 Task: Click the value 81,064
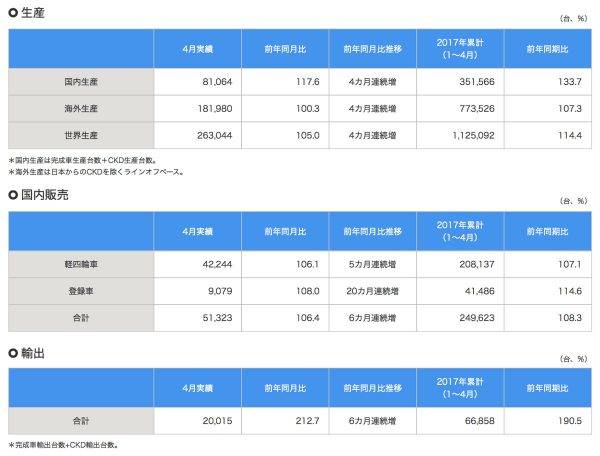(x=217, y=82)
